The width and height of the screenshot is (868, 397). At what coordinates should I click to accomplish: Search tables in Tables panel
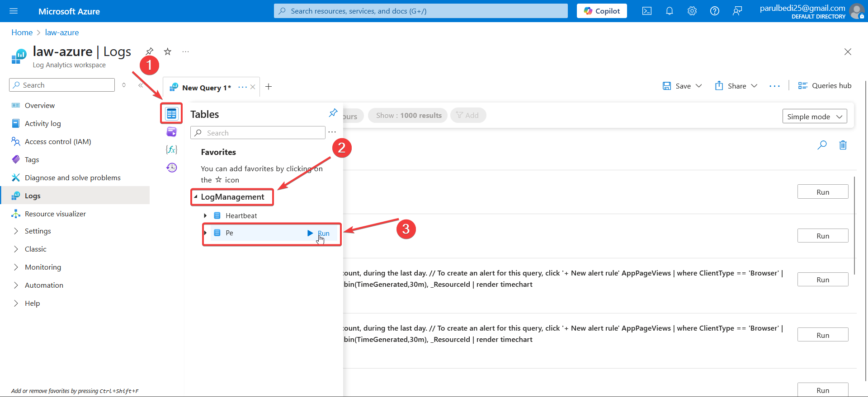click(x=258, y=133)
